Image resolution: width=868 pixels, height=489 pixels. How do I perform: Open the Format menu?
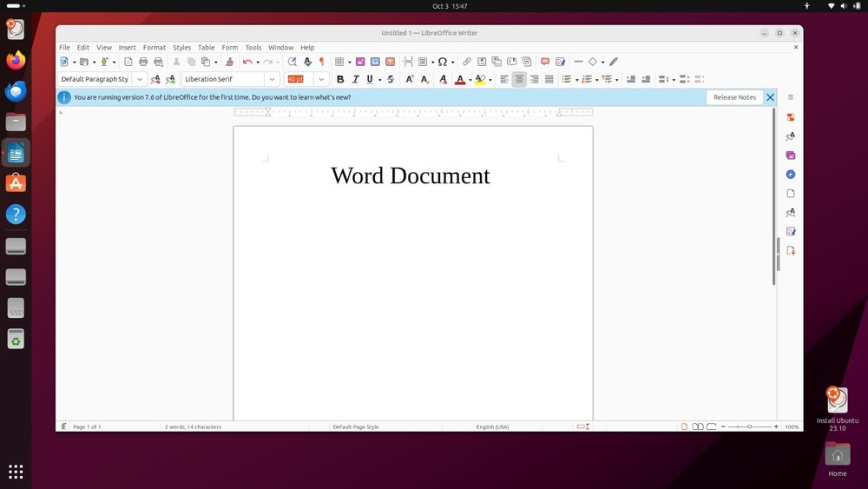pos(154,48)
